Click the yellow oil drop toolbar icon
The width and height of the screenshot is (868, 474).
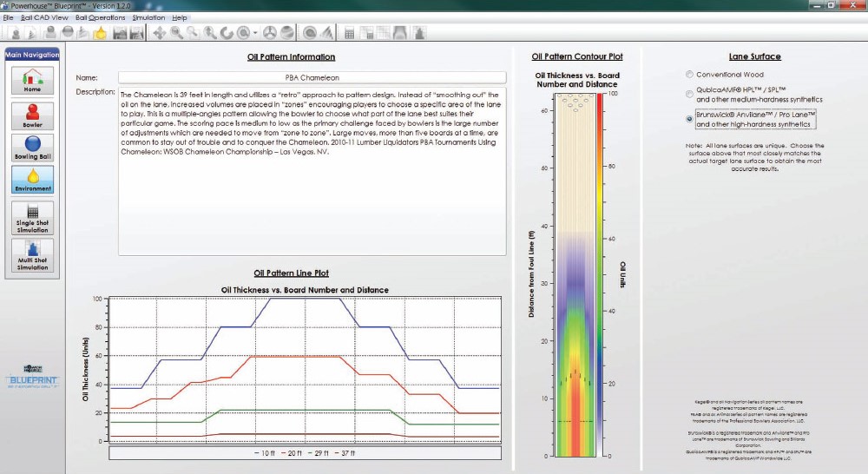click(x=100, y=33)
